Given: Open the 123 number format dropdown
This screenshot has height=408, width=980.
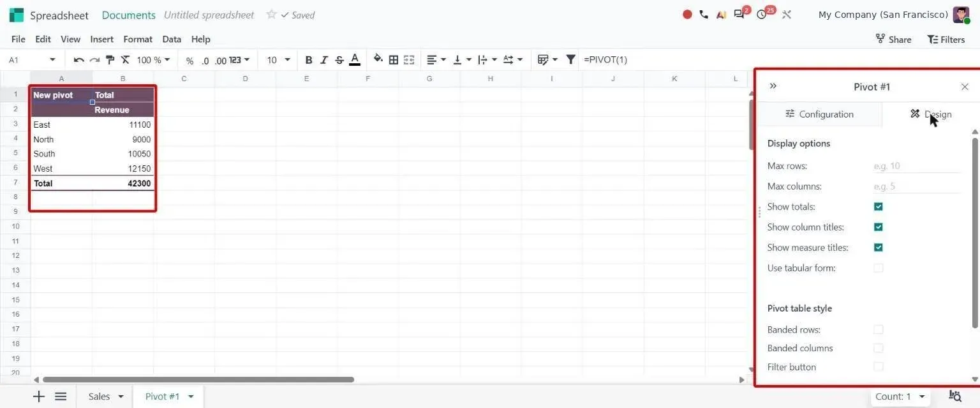Looking at the screenshot, I should click(x=240, y=60).
